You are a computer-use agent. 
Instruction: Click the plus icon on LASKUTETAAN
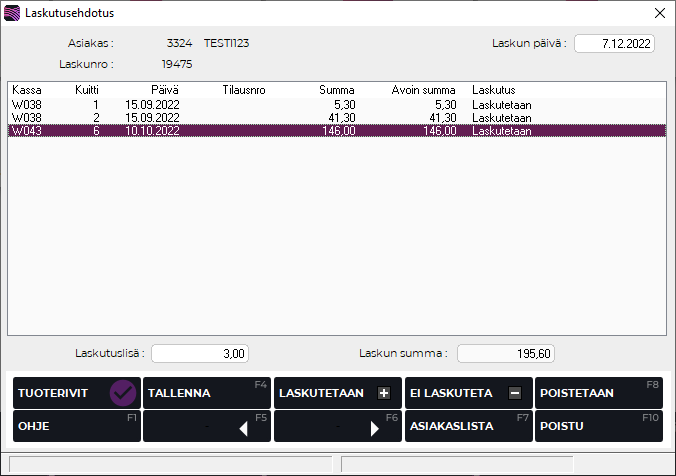tap(383, 394)
